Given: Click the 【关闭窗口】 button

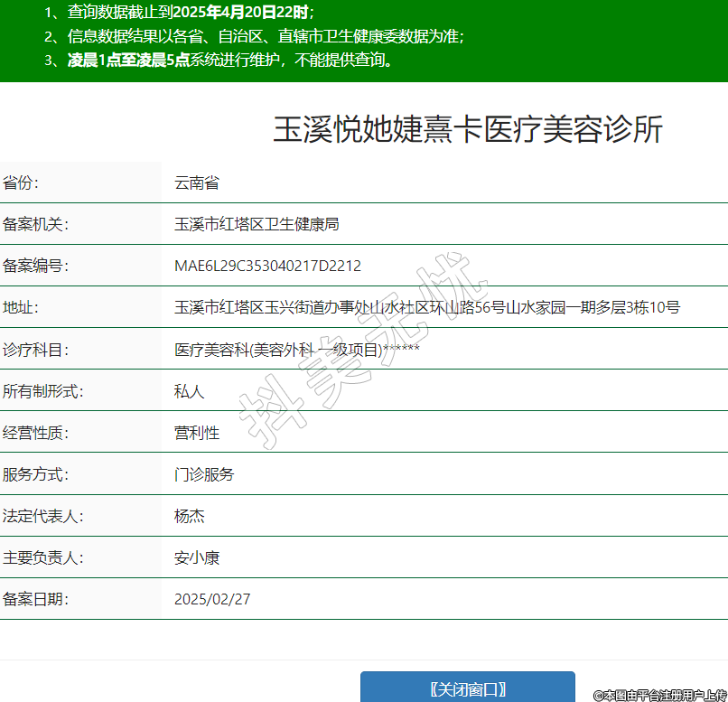Looking at the screenshot, I should coord(467,688).
